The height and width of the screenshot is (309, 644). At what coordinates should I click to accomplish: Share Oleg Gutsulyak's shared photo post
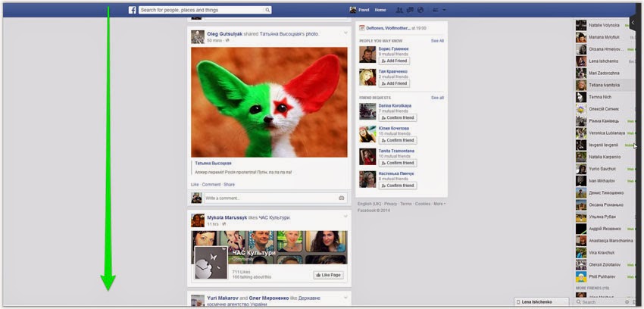[229, 185]
